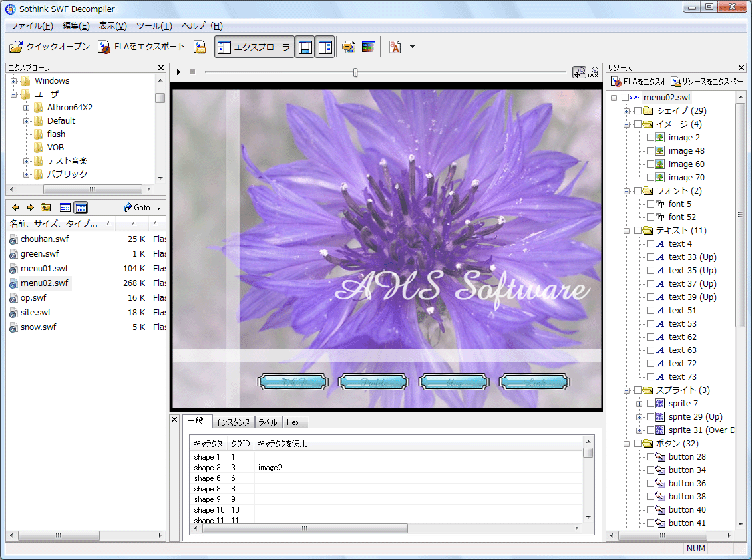Click the playback progress slider handle

point(355,72)
